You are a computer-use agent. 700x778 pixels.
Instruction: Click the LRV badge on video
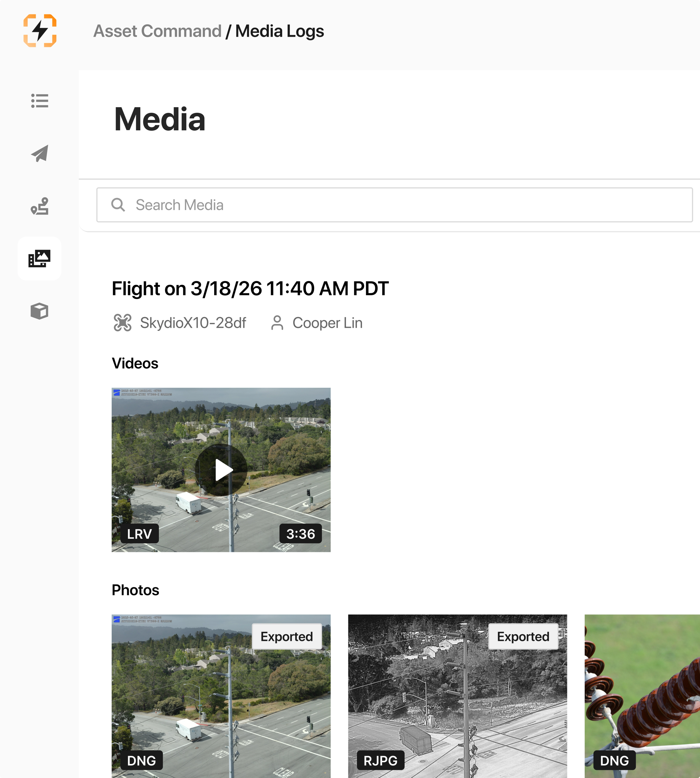pos(140,534)
